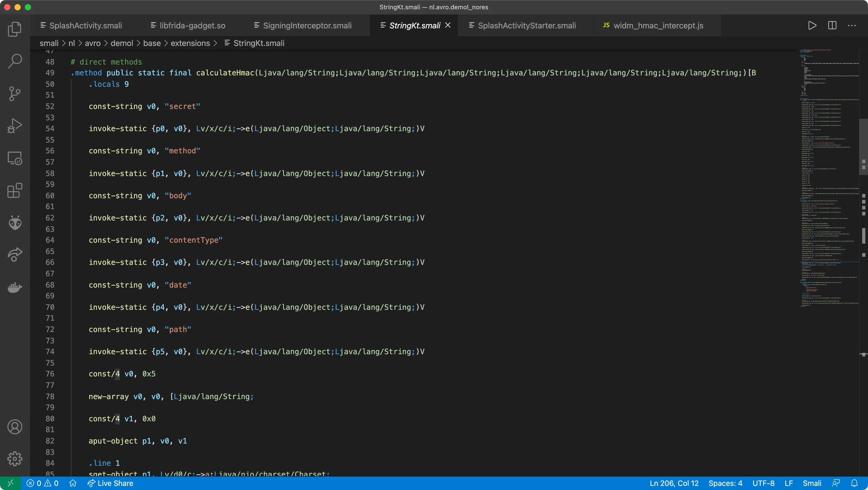Expand the base breadcrumb segment
This screenshot has width=868, height=490.
pyautogui.click(x=152, y=43)
